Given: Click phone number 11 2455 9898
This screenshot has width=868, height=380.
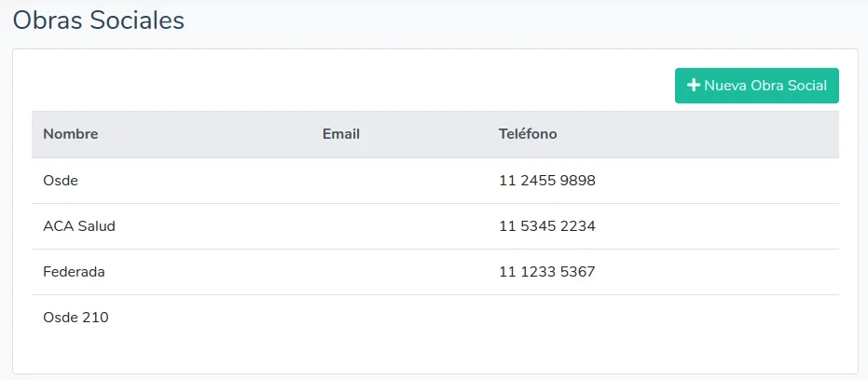Looking at the screenshot, I should [547, 181].
